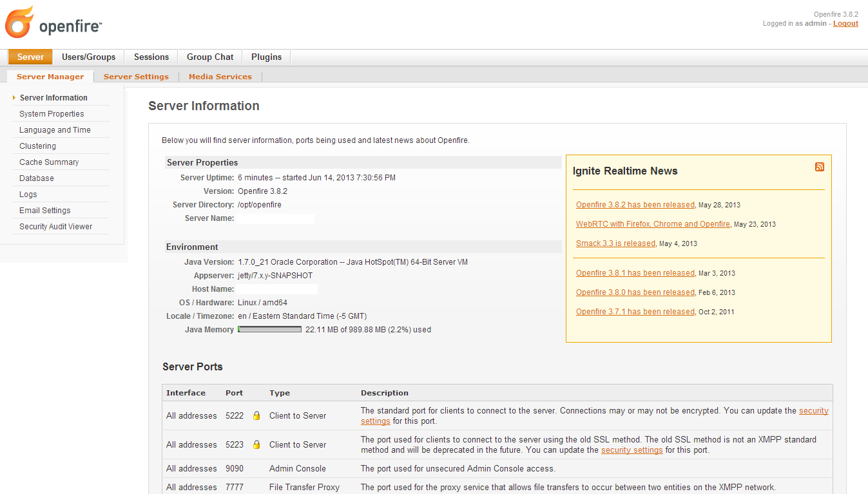The width and height of the screenshot is (868, 494).
Task: Go to the Users/Groups section
Action: (88, 57)
